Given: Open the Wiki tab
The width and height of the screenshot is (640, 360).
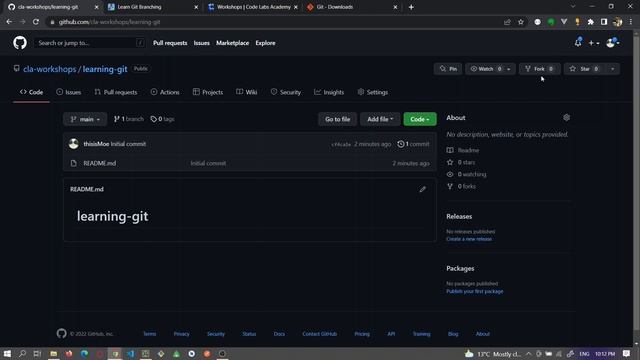Looking at the screenshot, I should [247, 92].
